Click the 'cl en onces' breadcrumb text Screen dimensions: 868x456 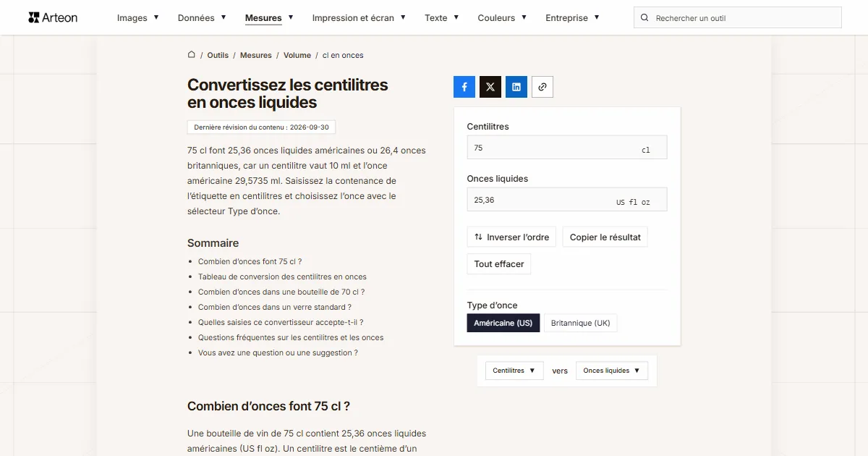click(x=343, y=55)
